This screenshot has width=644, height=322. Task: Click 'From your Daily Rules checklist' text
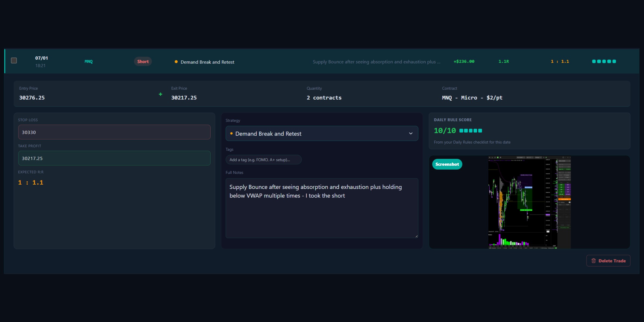(x=472, y=142)
